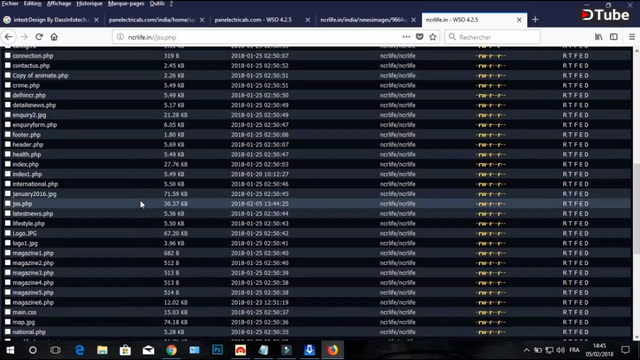
Task: Open january2016.jpg file link
Action: pyautogui.click(x=34, y=194)
